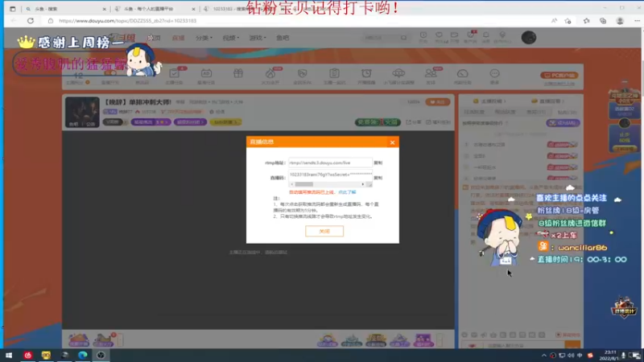Open the browser collections icon
The height and width of the screenshot is (362, 644).
[x=603, y=21]
